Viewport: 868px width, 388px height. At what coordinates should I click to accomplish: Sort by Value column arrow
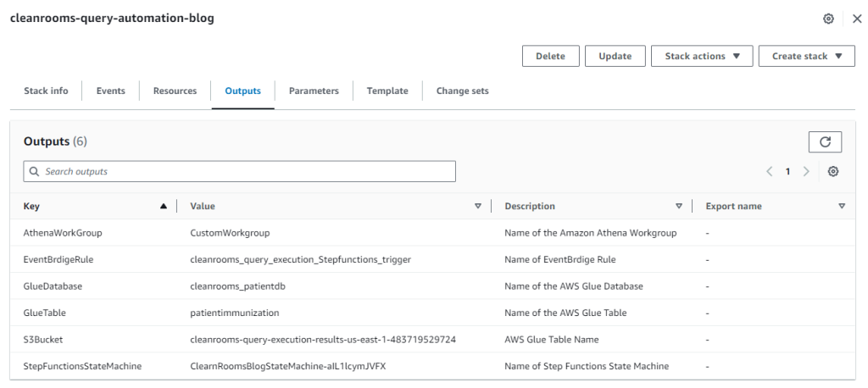click(x=478, y=206)
